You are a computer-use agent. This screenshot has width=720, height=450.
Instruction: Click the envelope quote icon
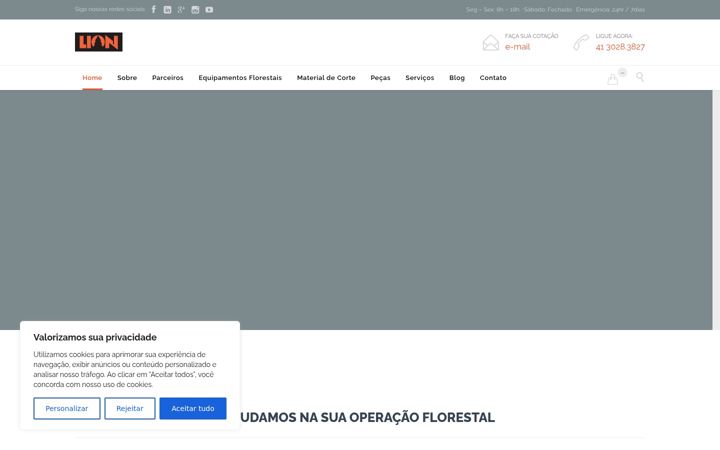click(491, 43)
